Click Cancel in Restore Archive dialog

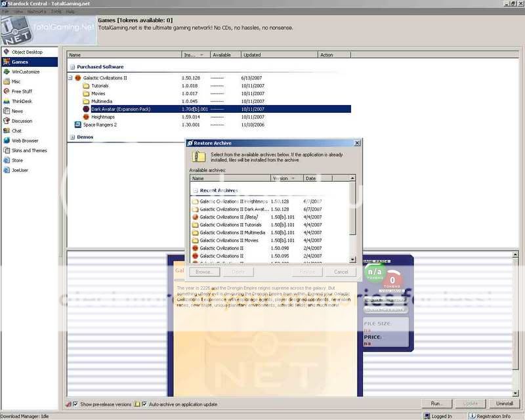click(x=341, y=272)
